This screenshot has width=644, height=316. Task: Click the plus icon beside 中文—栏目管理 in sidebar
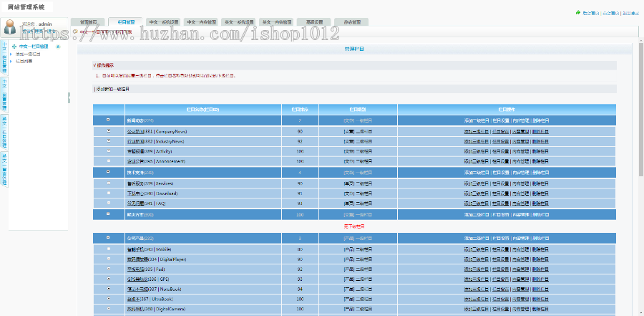pyautogui.click(x=14, y=47)
